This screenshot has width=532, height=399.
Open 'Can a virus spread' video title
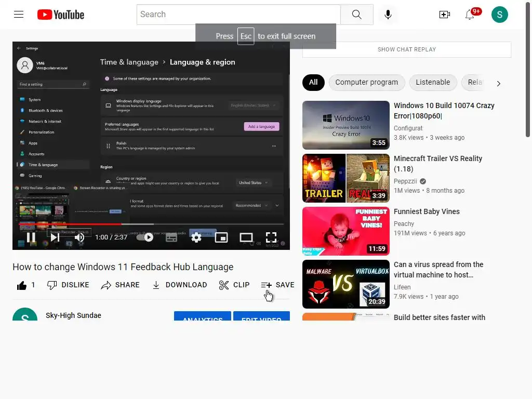438,270
